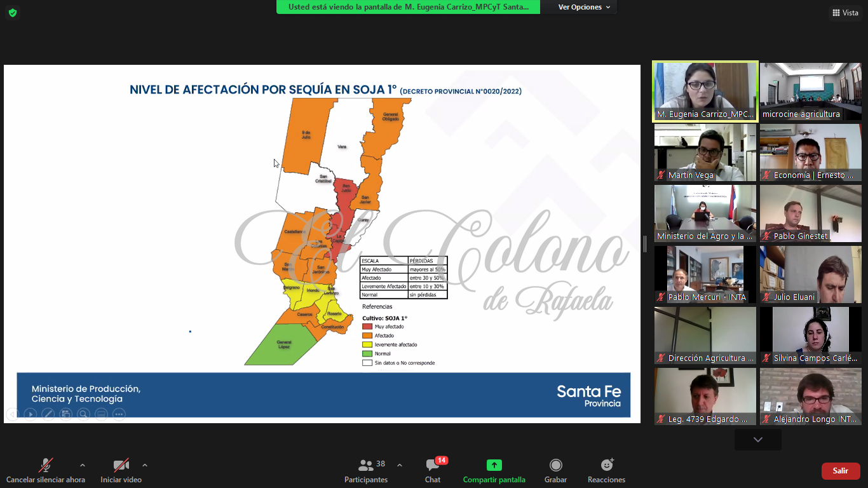
Task: Click the copy slide icon in the viewer toolbar
Action: [65, 414]
